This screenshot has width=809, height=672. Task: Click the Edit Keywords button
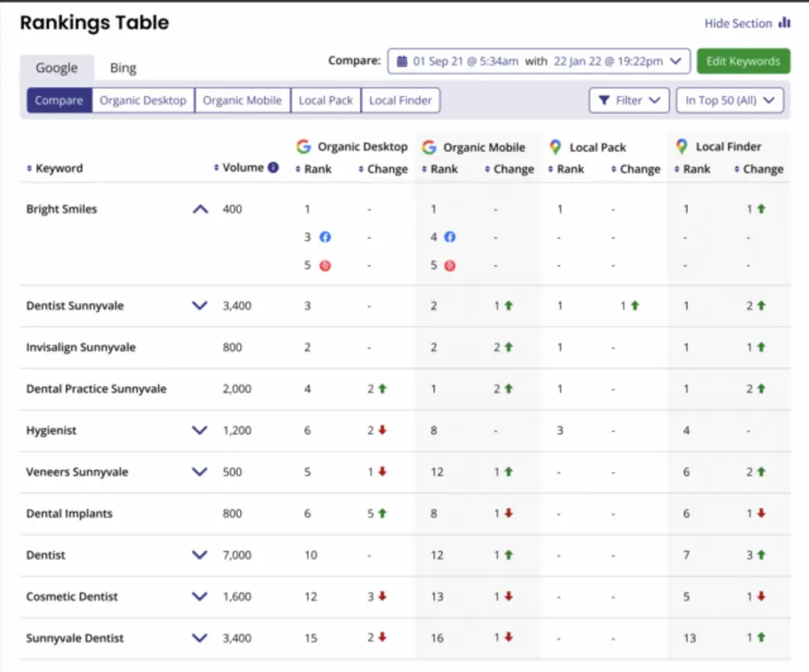pos(743,61)
